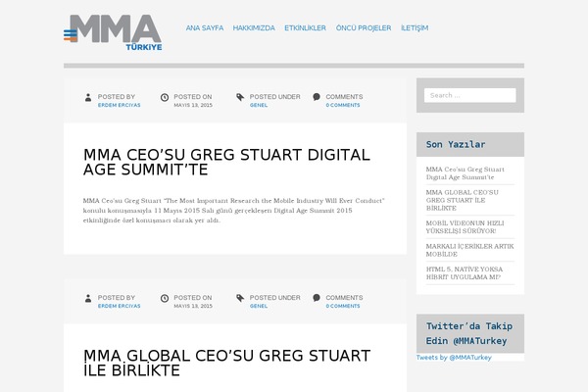Open GENEL category in second post
This screenshot has width=588, height=392.
coord(259,307)
